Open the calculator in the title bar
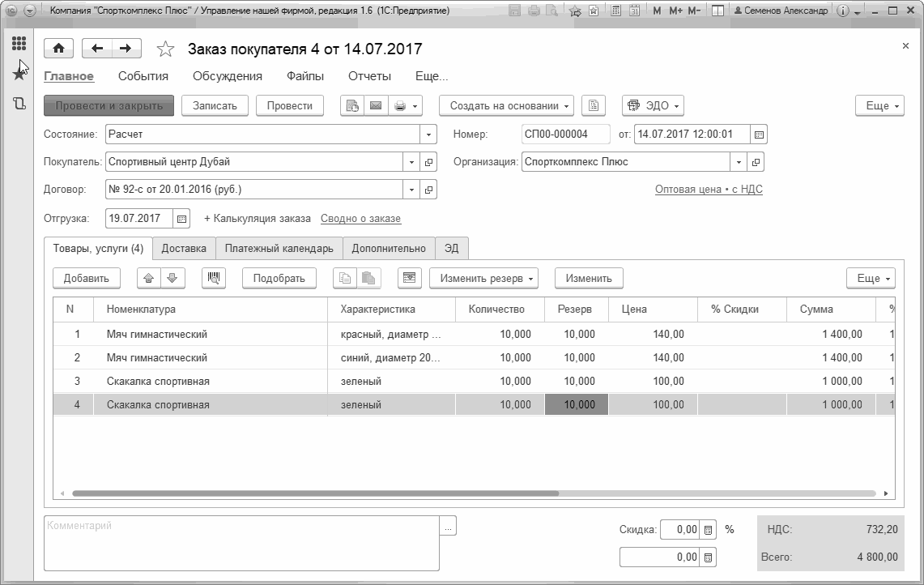Image resolution: width=924 pixels, height=585 pixels. (615, 11)
